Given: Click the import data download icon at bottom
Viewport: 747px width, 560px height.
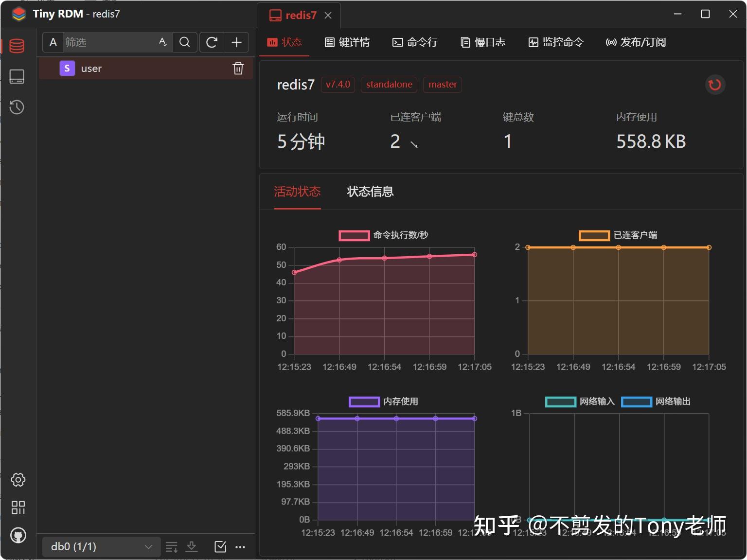Looking at the screenshot, I should (192, 546).
